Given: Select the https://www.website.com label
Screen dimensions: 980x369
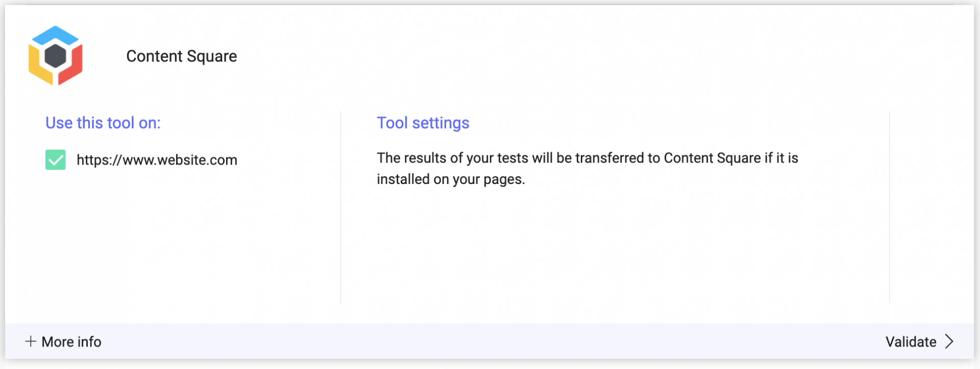Looking at the screenshot, I should pos(157,160).
